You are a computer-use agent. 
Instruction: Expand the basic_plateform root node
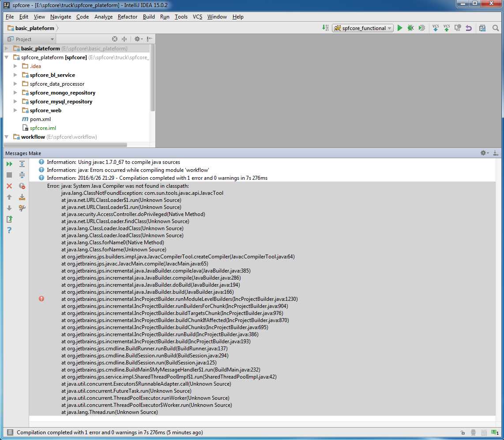point(7,49)
